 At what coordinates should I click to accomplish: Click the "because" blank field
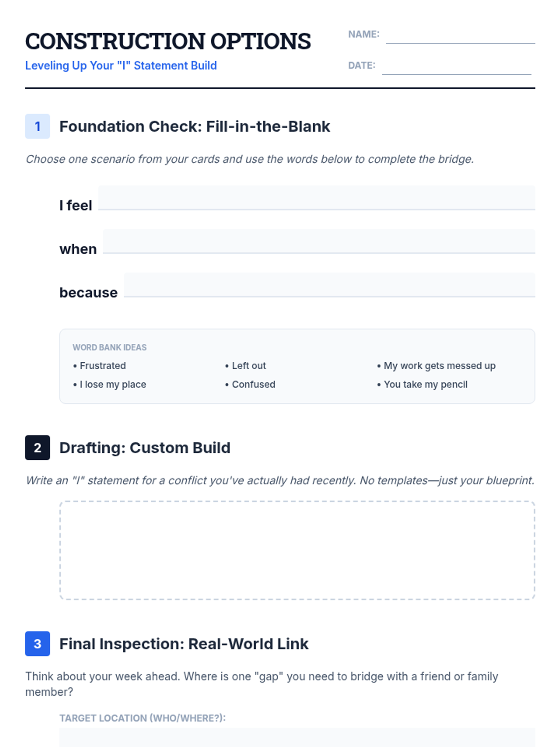pos(329,285)
